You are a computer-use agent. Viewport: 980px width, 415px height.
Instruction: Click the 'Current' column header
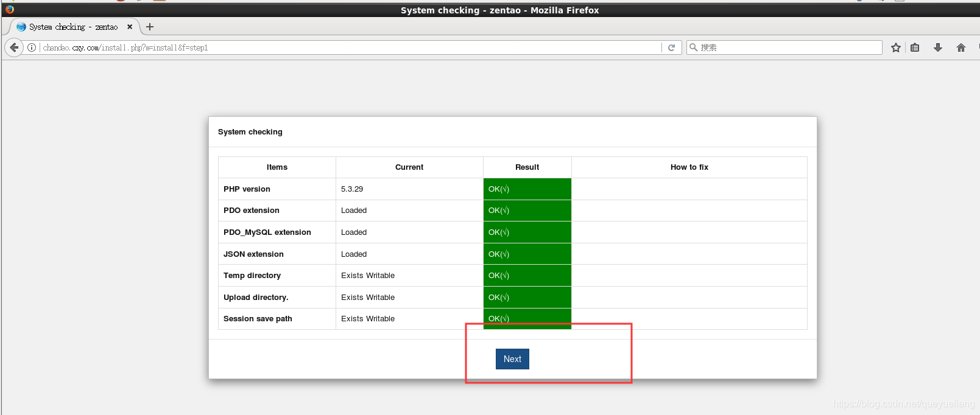click(409, 167)
